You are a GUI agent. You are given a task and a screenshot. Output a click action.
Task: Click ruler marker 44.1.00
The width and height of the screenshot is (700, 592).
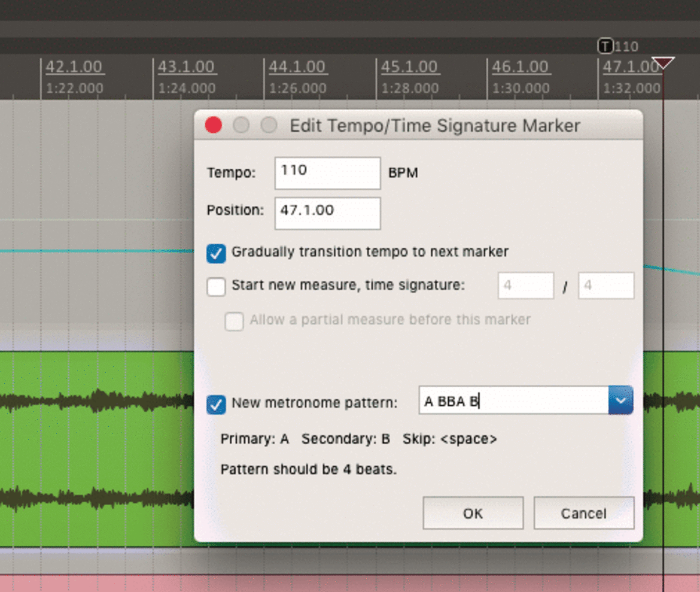(x=297, y=67)
